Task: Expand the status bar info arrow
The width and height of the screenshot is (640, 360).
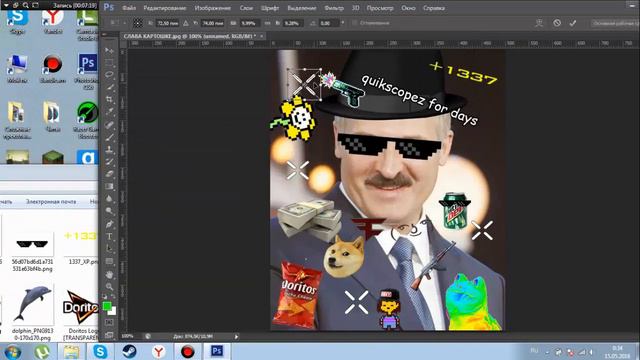Action: [x=236, y=337]
